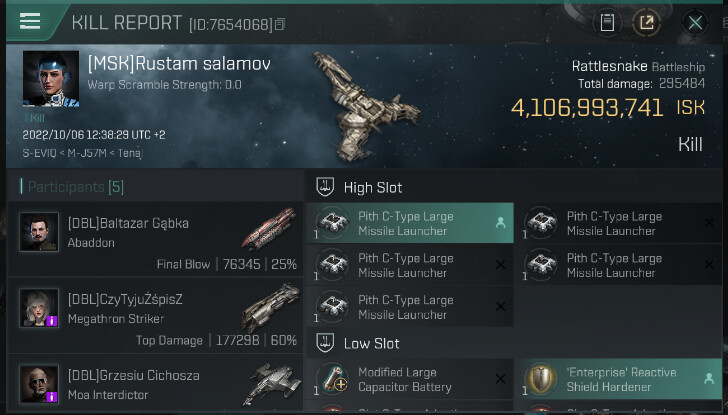Select 'Enterprise' Reactive Shield Hardener
728x415 pixels.
pos(618,379)
